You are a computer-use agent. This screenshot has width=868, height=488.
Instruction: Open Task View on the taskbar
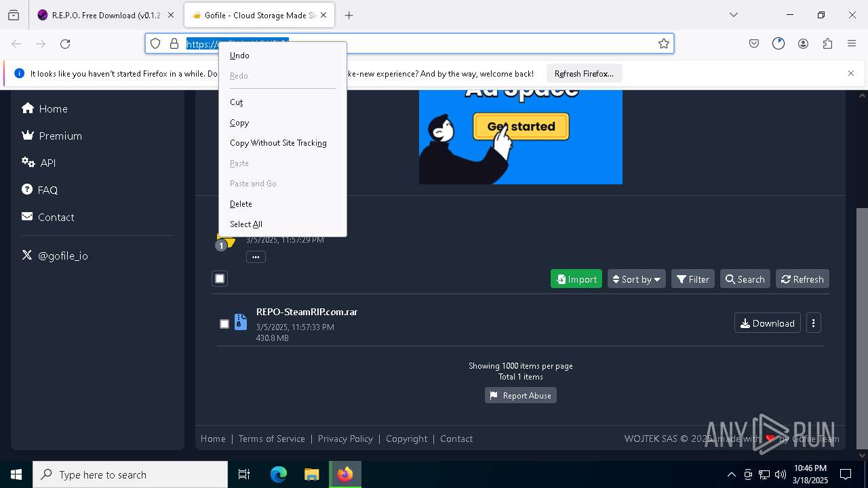point(244,474)
